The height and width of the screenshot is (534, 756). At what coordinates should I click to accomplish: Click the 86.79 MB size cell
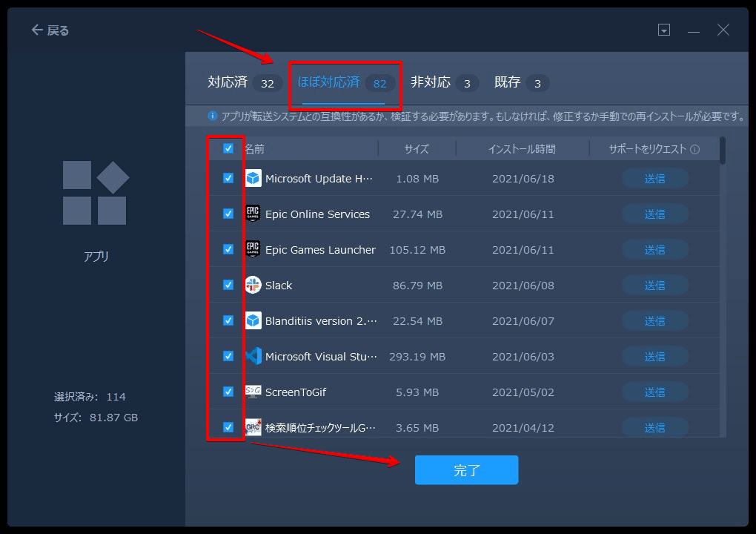(x=417, y=286)
